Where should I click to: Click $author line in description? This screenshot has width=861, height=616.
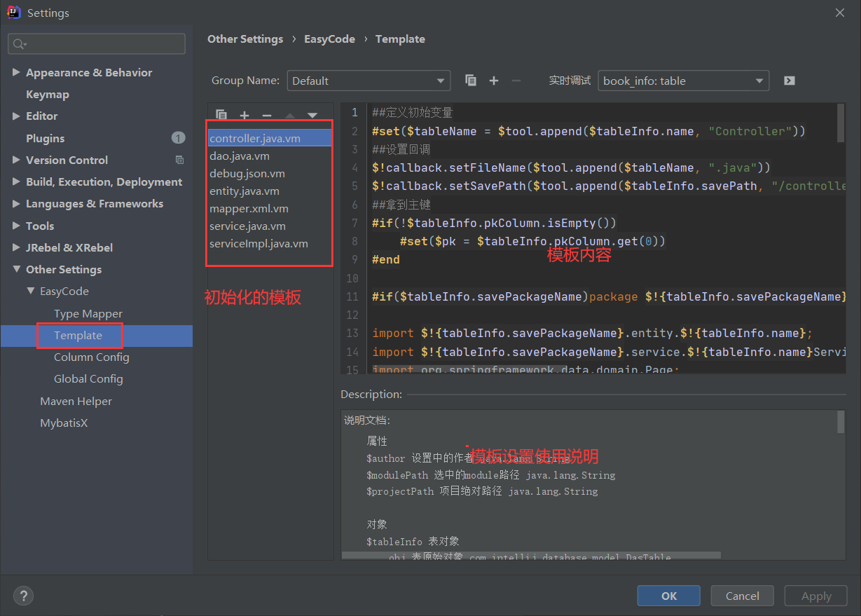tap(468, 458)
